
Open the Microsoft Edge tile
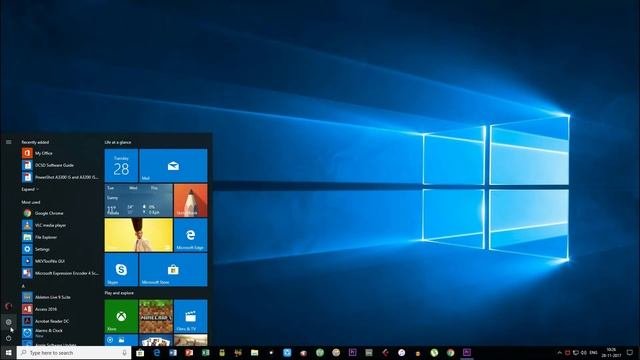tap(191, 235)
